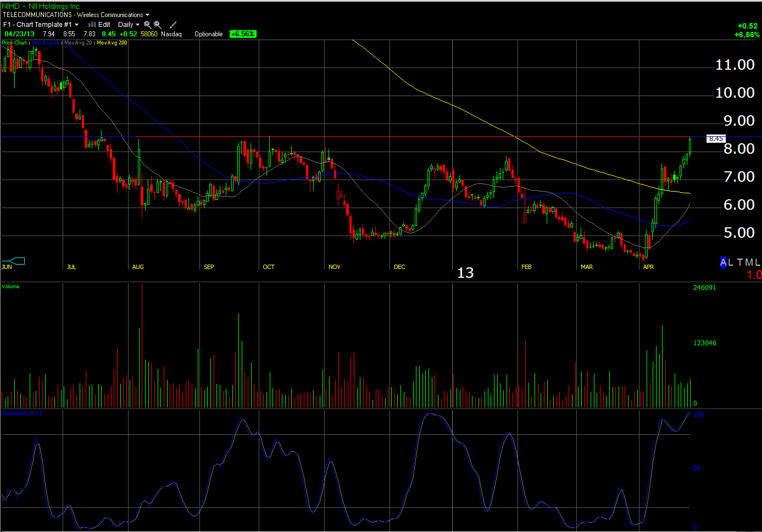This screenshot has width=762, height=532.
Task: Select the MovAvg 200 indicator label
Action: point(112,43)
